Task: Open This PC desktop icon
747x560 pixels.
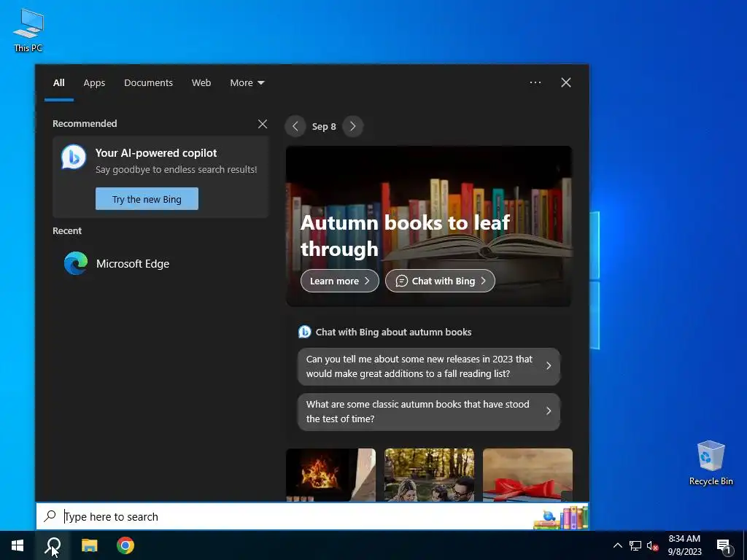Action: 28,30
